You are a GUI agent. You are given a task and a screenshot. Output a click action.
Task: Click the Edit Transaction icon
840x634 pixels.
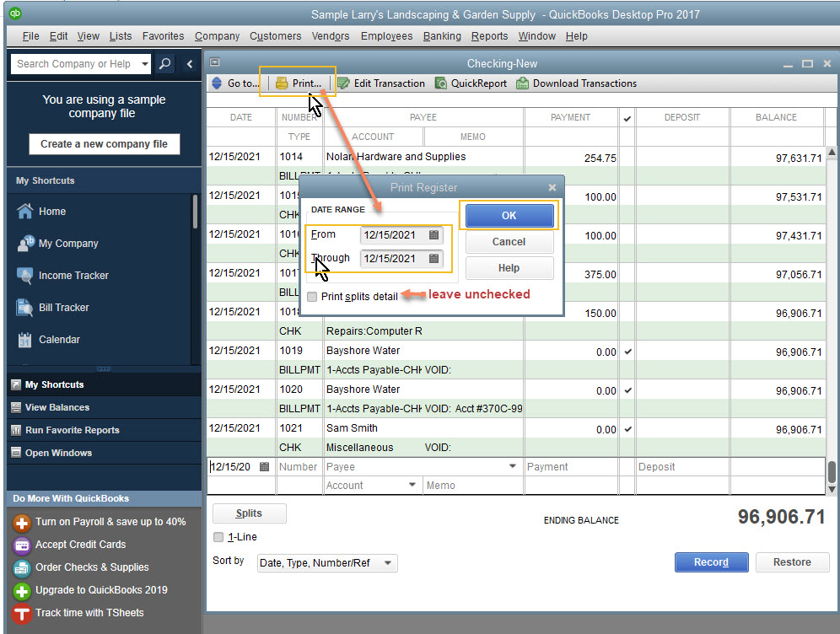coord(381,83)
